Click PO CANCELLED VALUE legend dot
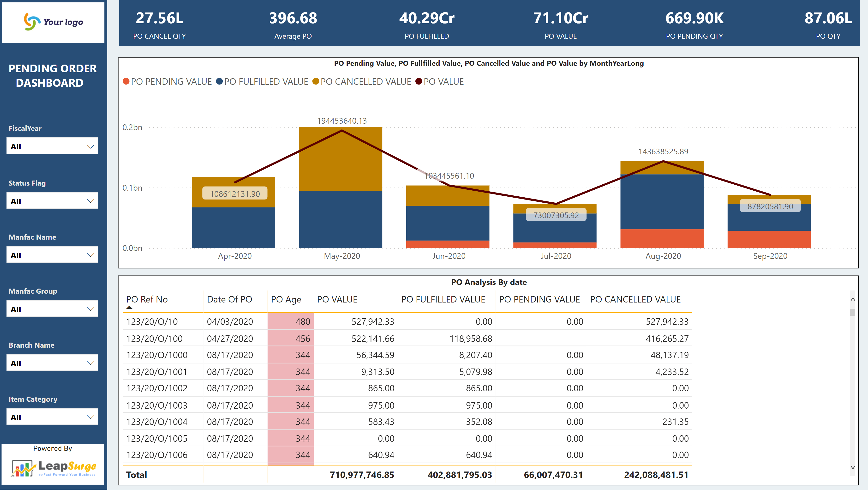 click(316, 82)
